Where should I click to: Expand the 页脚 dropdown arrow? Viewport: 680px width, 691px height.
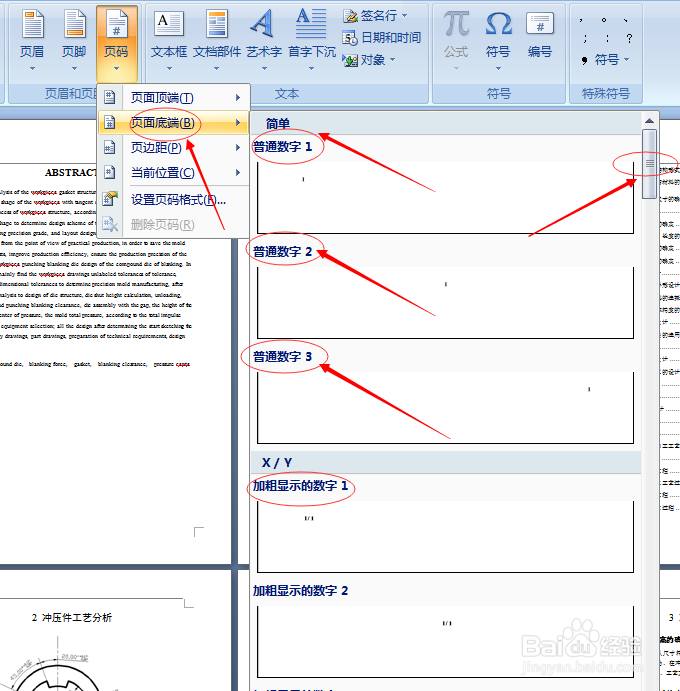point(74,68)
